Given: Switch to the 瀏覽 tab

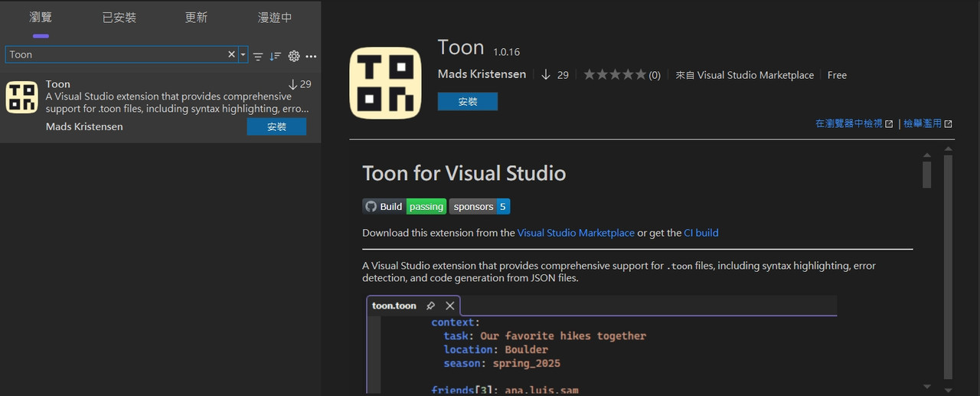Looking at the screenshot, I should click(x=41, y=17).
